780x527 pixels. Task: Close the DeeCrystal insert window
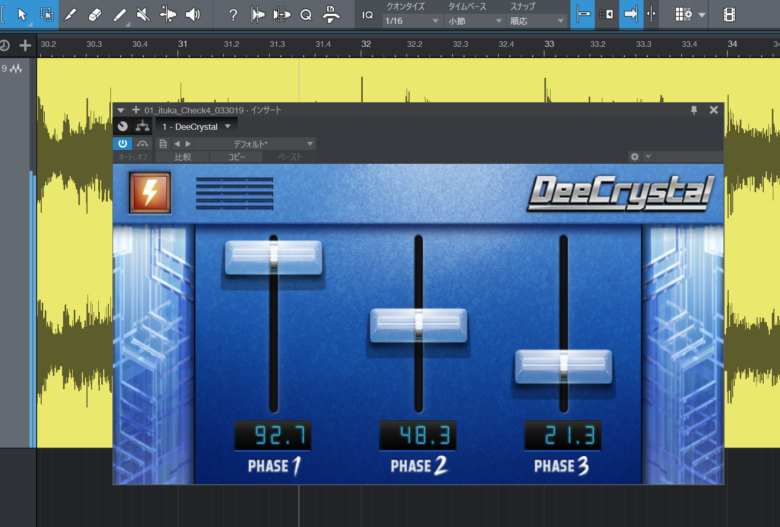coord(714,110)
